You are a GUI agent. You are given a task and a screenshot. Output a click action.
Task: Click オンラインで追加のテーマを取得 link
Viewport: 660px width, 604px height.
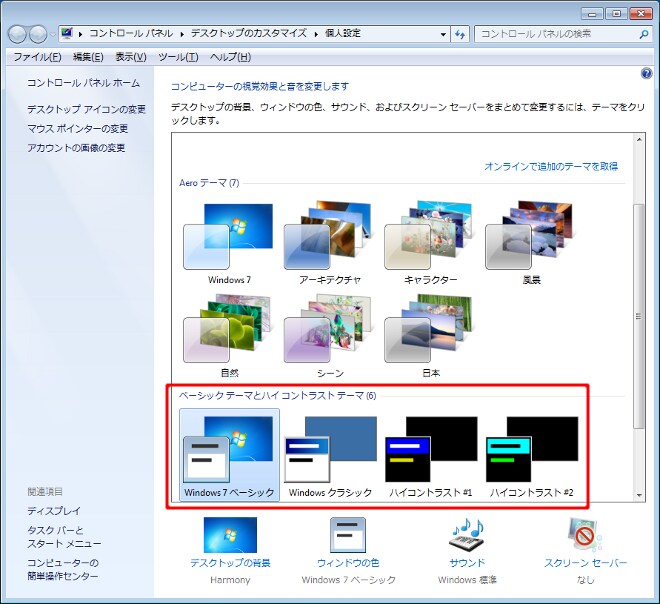[x=551, y=166]
